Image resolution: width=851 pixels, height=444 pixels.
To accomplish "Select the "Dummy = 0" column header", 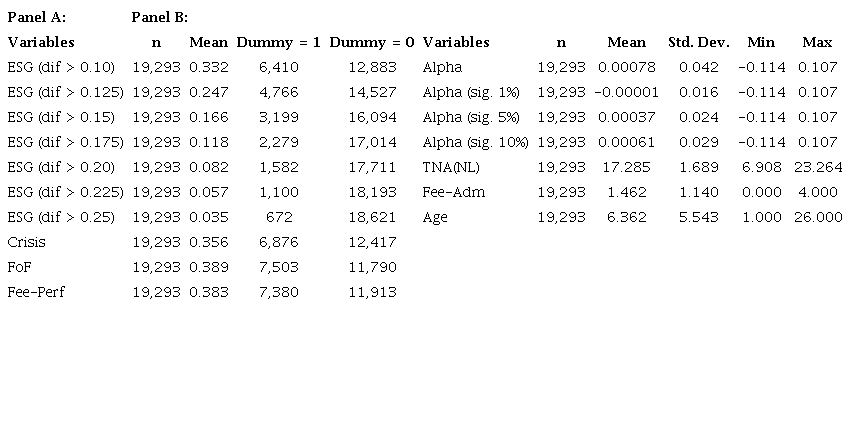I will pyautogui.click(x=371, y=42).
